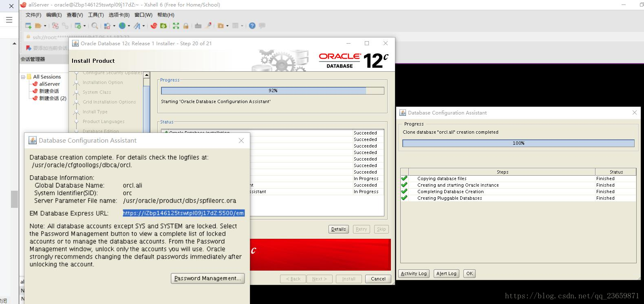This screenshot has height=304, width=644.
Task: Open the font dropdown arrow
Action: (x=143, y=26)
